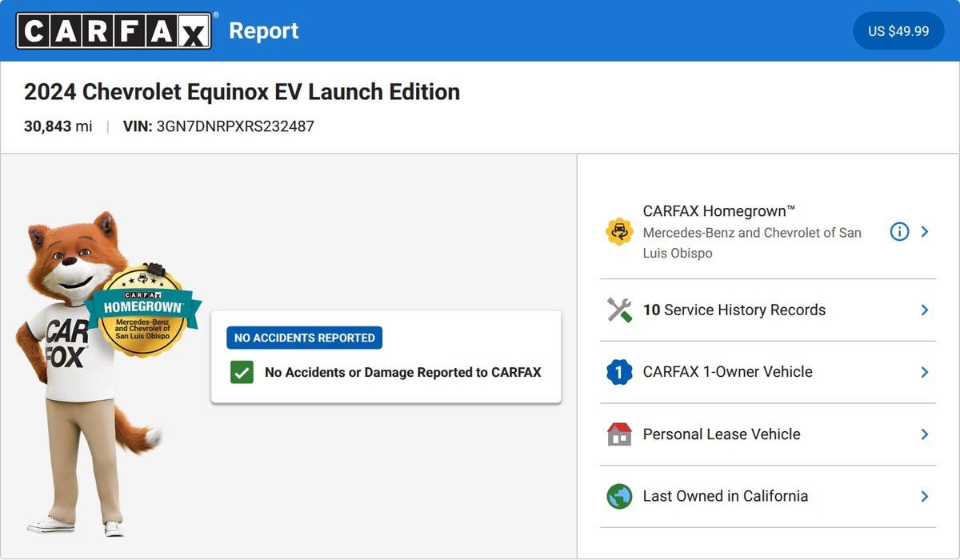The height and width of the screenshot is (560, 960).
Task: Expand the CARFAX Homegrown row chevron
Action: tap(925, 232)
